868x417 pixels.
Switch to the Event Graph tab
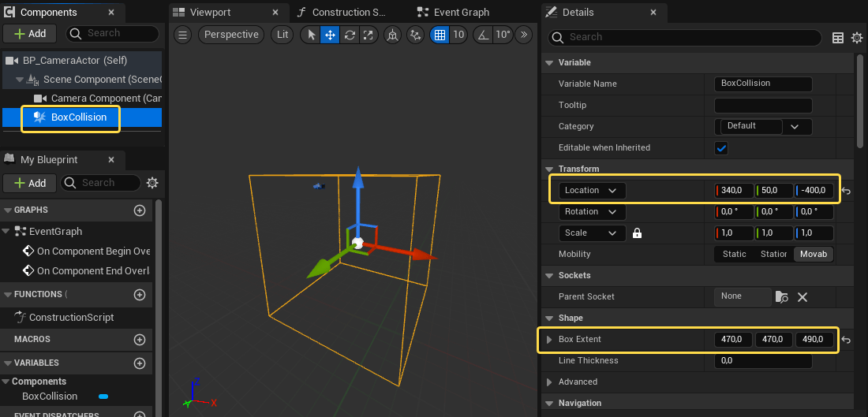461,12
